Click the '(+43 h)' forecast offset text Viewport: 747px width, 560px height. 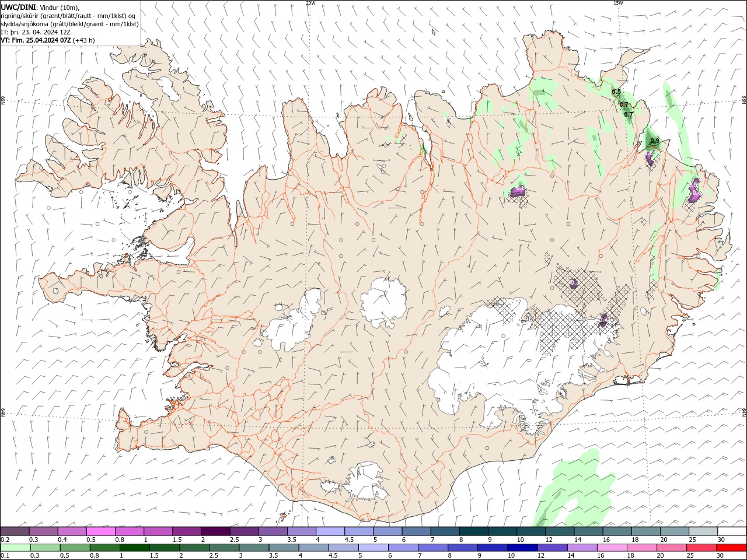85,40
